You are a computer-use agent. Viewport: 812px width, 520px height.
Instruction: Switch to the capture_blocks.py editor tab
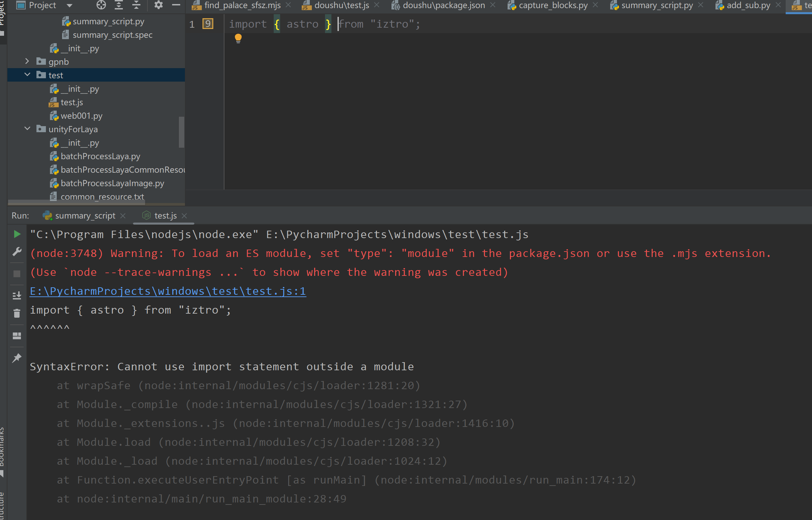tap(553, 5)
